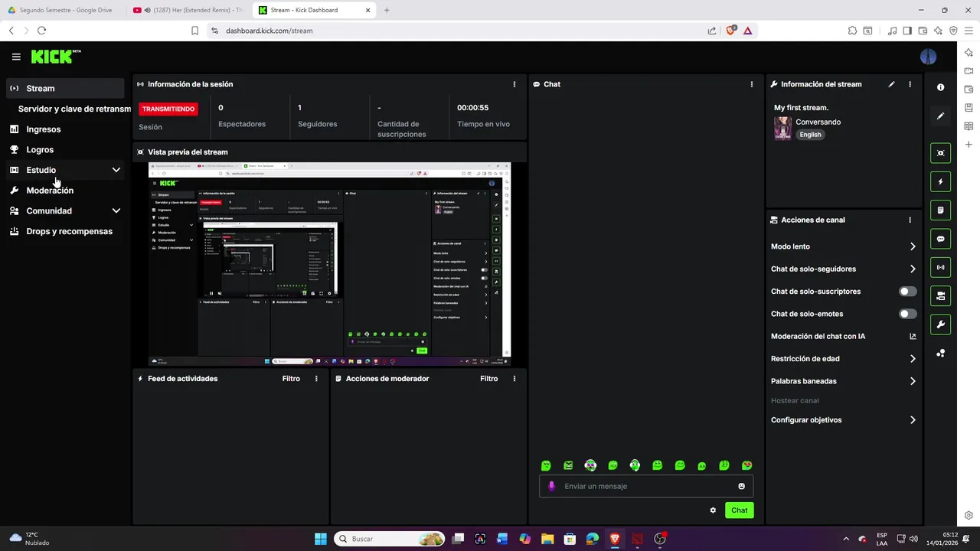Open Servidor y clave de retransmisión

[x=74, y=109]
